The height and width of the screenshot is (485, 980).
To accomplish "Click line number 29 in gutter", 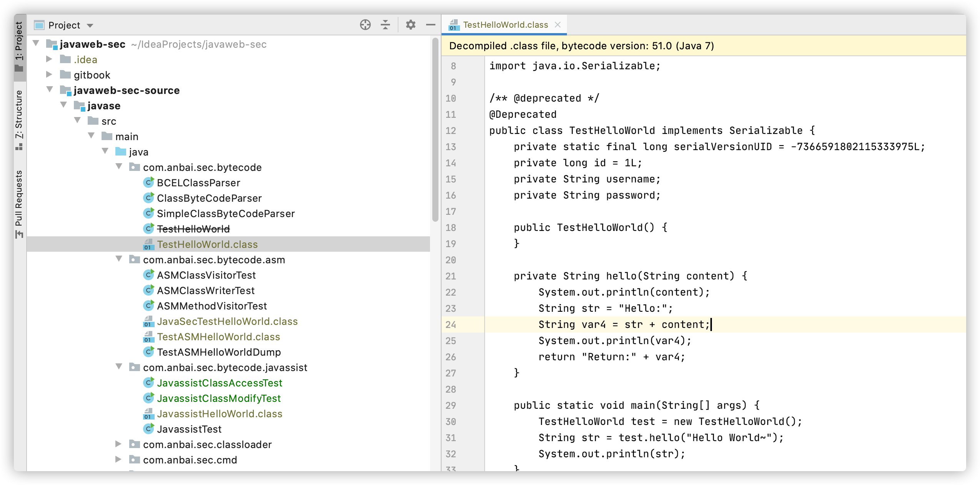I will (x=451, y=405).
